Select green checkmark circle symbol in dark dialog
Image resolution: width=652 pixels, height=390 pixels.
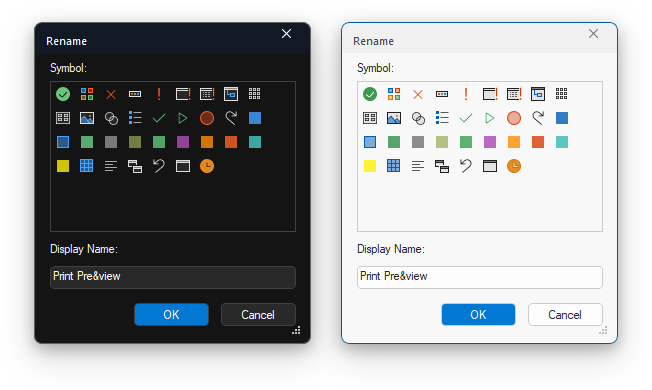63,94
